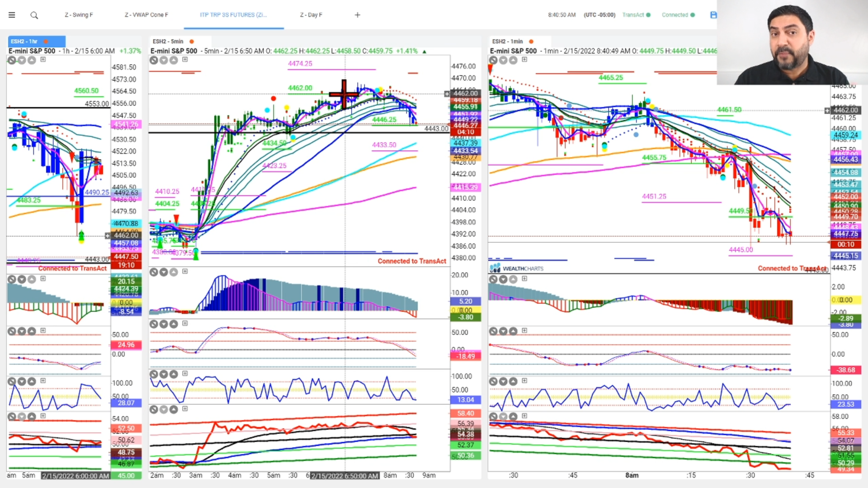868x488 pixels.
Task: Hide the 1min main price pane
Action: pyautogui.click(x=493, y=60)
